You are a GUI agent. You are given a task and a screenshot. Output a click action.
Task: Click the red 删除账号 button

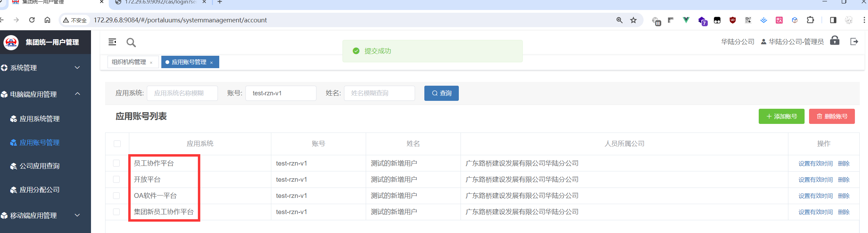[832, 116]
